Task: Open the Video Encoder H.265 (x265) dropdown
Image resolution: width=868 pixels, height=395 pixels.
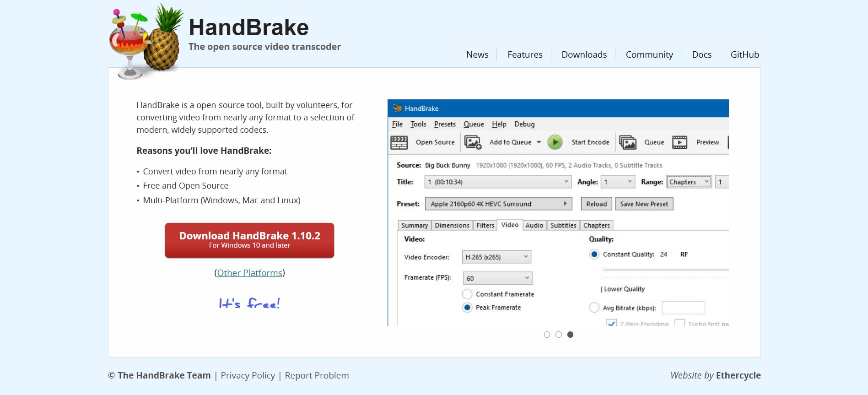Action: (x=496, y=257)
